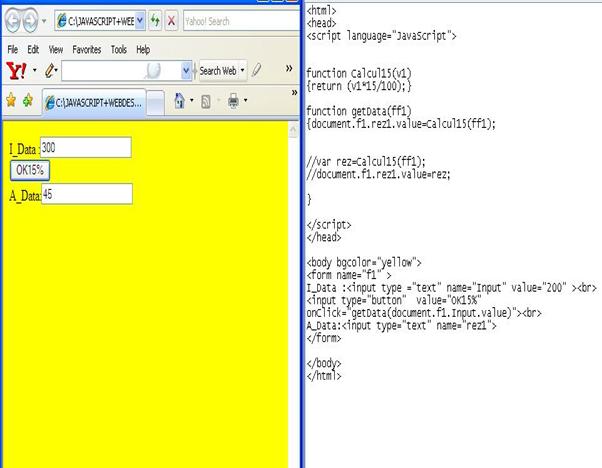Screen dimensions: 602x468
Task: Click the browser Forward arrow button
Action: pyautogui.click(x=30, y=20)
